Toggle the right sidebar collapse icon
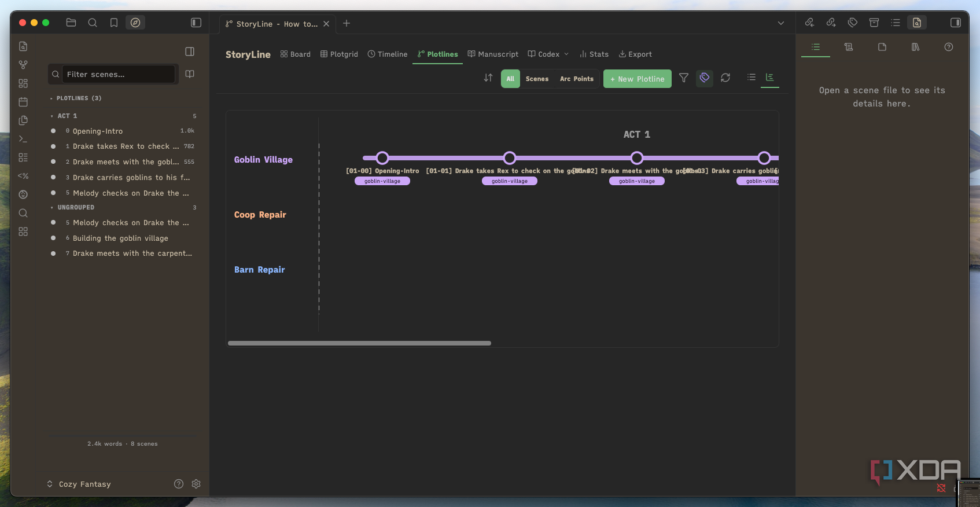The image size is (980, 507). 956,23
